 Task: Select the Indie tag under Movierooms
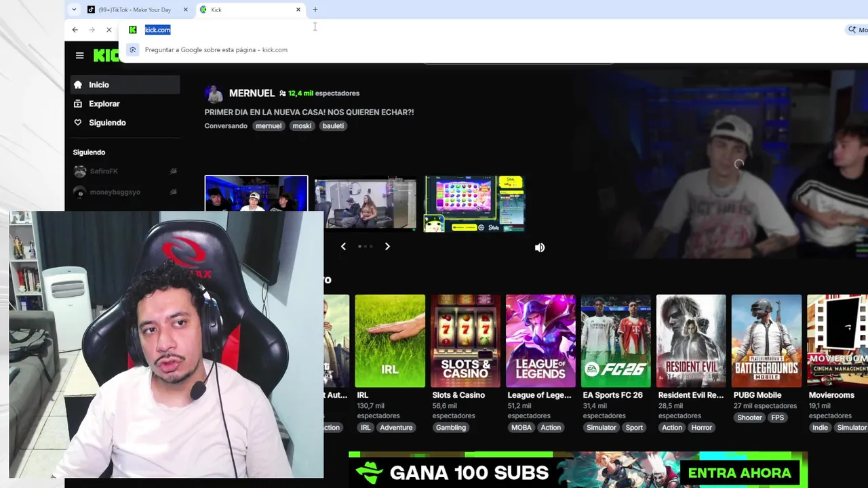(821, 428)
